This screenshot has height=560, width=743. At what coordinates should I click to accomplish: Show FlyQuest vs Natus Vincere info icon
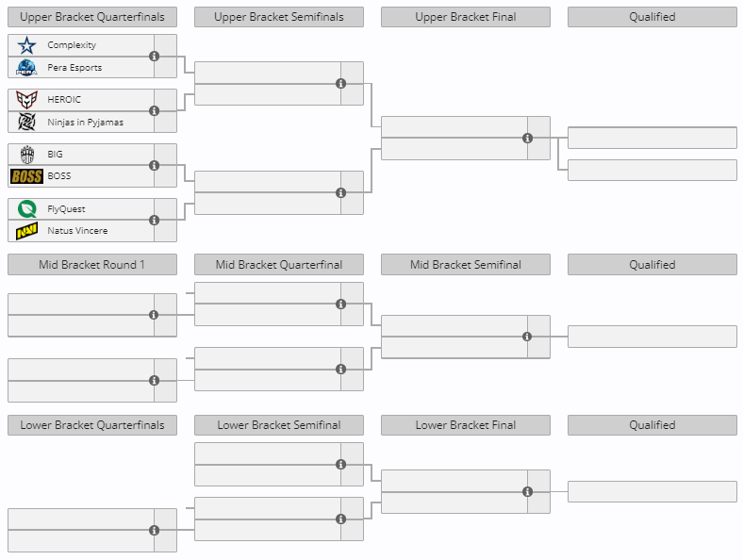pyautogui.click(x=155, y=221)
